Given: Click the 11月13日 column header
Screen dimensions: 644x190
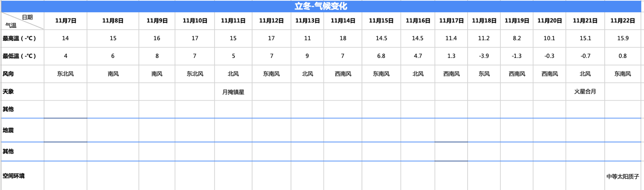Looking at the screenshot, I should coord(308,21).
